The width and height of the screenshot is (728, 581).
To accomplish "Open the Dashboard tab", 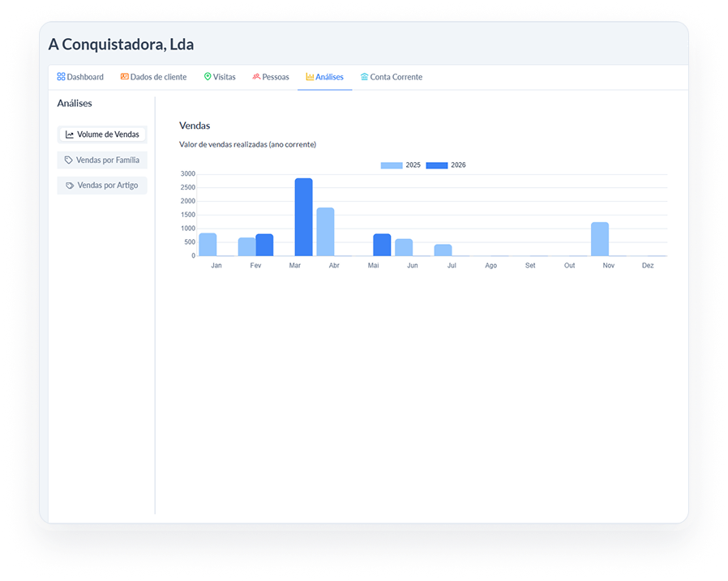I will (x=80, y=77).
